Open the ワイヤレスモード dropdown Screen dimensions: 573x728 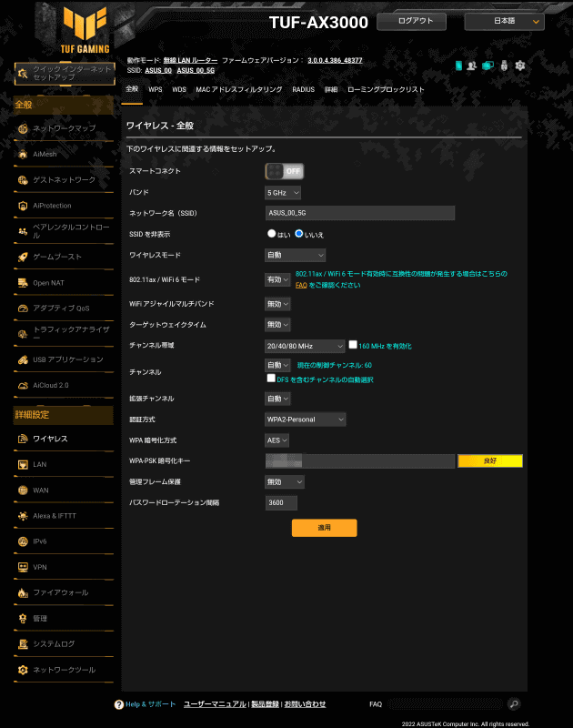295,255
